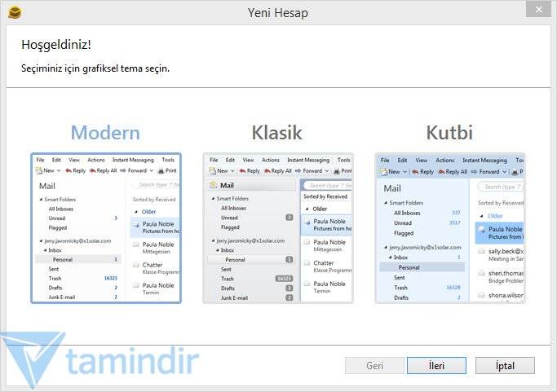Cancel setup with the İptal button
Viewport: 557px width, 392px height.
click(x=505, y=366)
